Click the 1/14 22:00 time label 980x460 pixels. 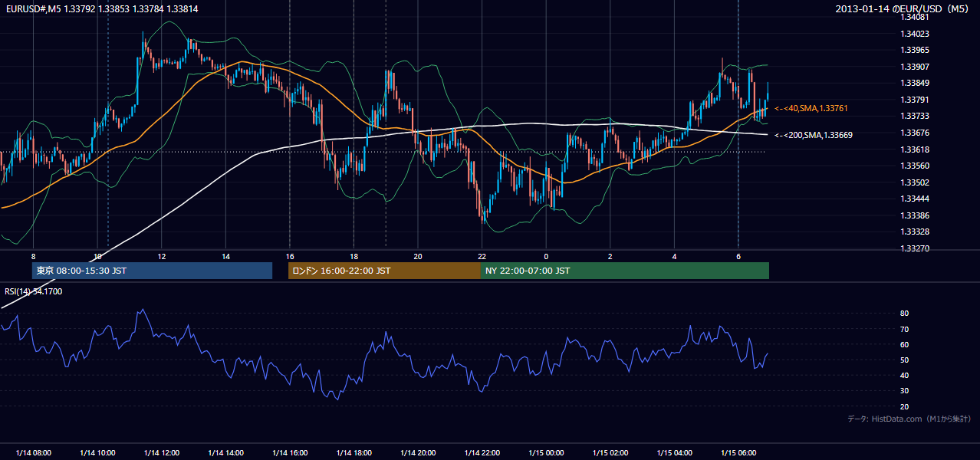point(482,453)
